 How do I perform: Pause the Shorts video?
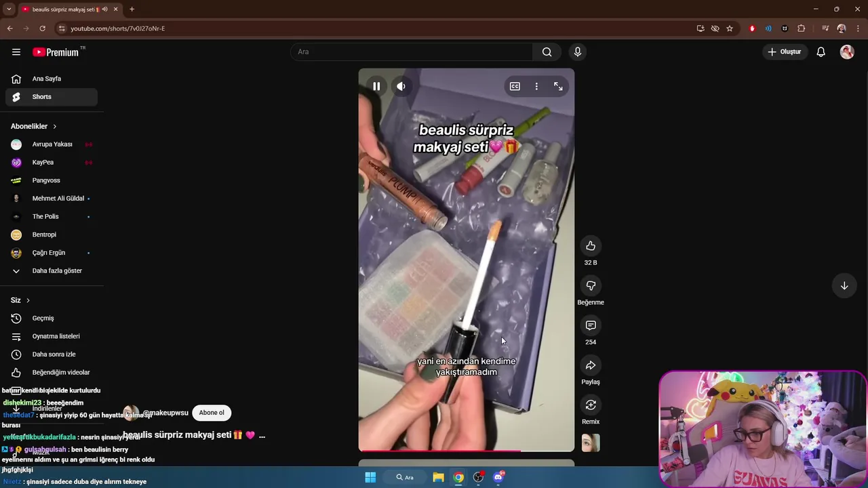point(376,86)
